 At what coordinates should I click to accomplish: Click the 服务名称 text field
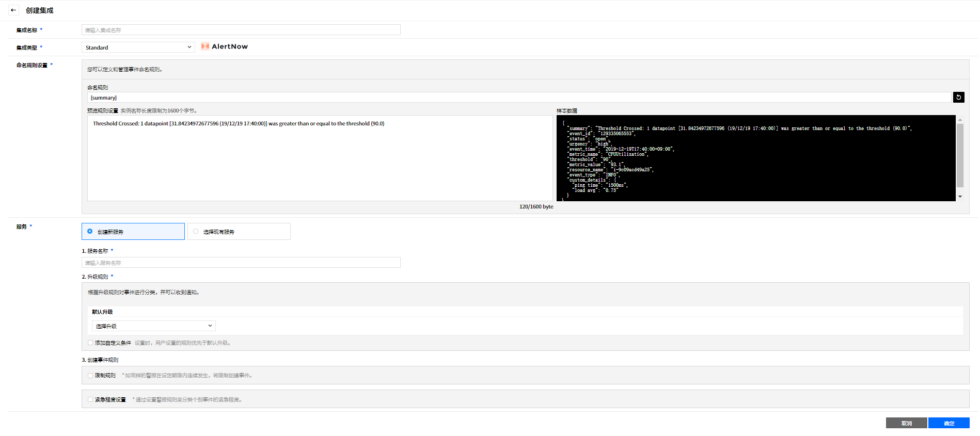tap(241, 263)
